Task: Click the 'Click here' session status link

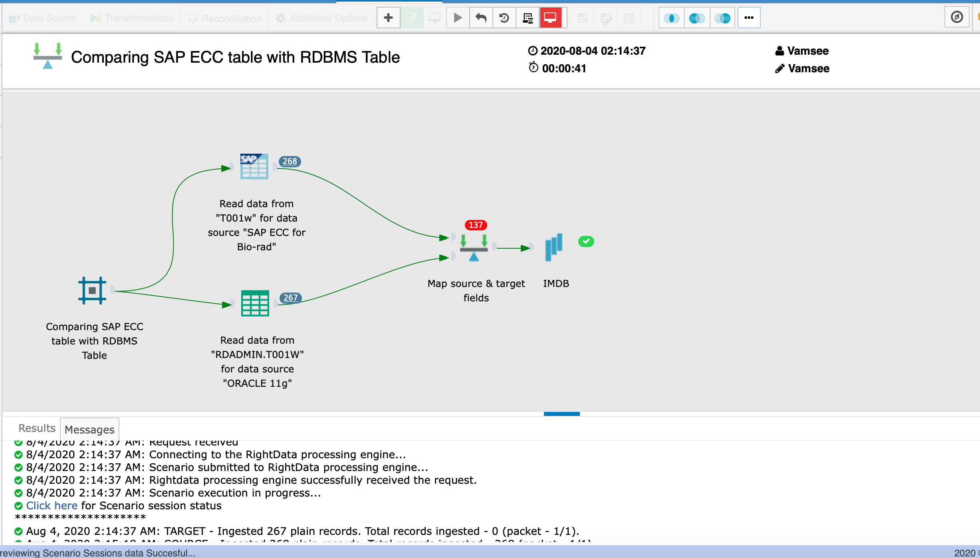Action: click(x=52, y=506)
